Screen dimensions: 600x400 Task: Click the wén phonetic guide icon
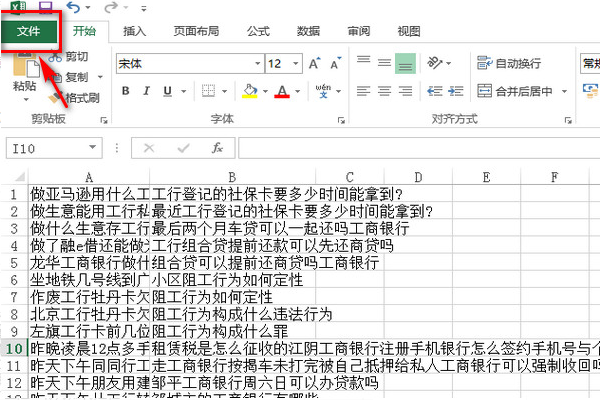323,91
